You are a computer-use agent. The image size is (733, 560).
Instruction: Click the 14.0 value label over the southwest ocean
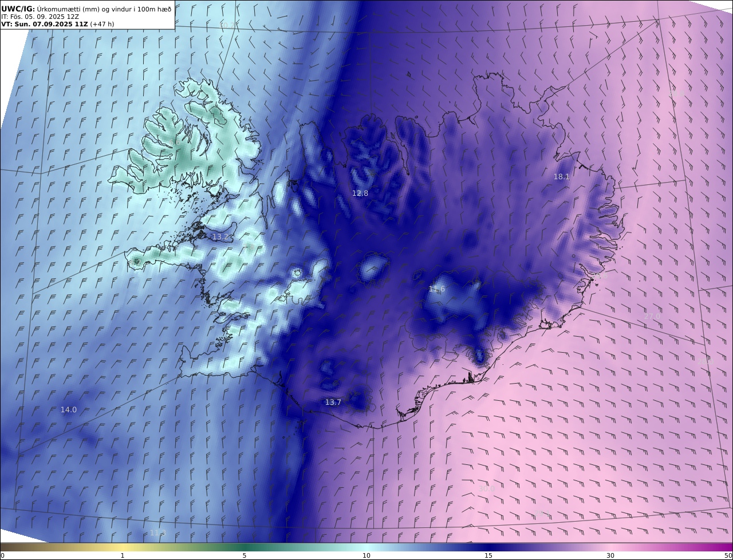pos(69,410)
